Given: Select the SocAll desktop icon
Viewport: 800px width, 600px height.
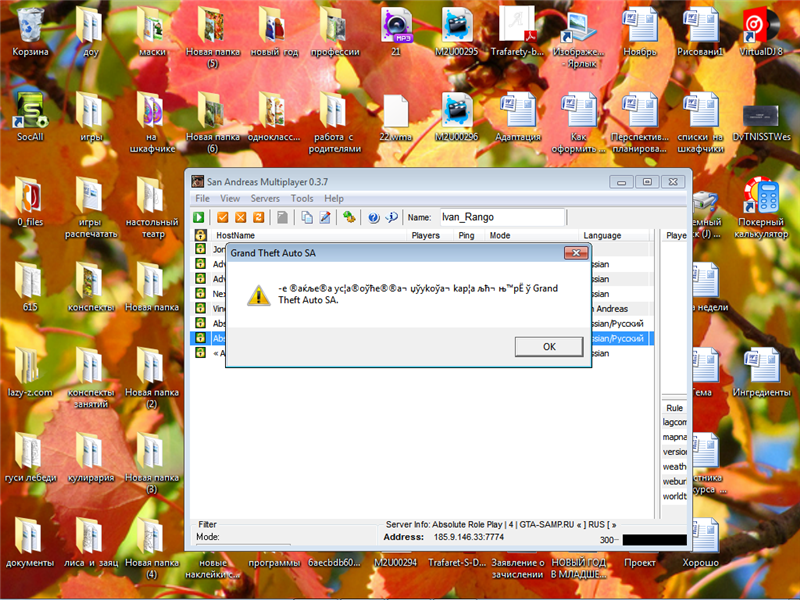Looking at the screenshot, I should click(x=29, y=111).
